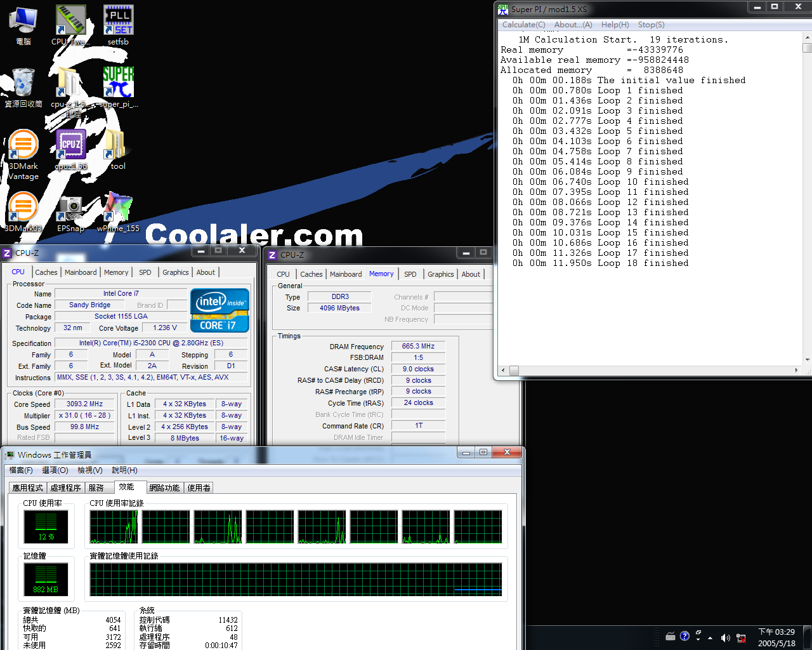This screenshot has height=650, width=812.
Task: Open the 使用者 tab in Task Manager
Action: [x=199, y=488]
